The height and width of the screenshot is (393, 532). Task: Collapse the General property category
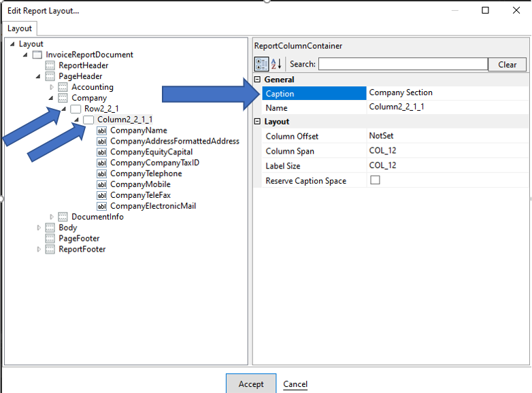click(x=258, y=80)
